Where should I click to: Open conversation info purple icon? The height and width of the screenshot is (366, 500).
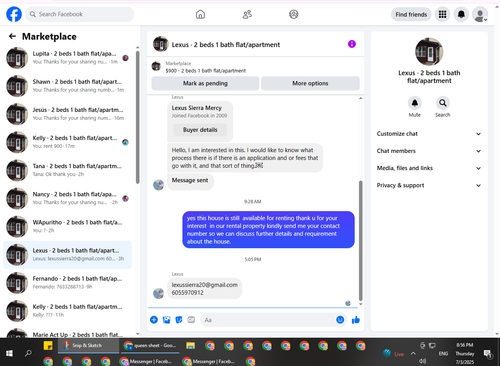click(352, 44)
